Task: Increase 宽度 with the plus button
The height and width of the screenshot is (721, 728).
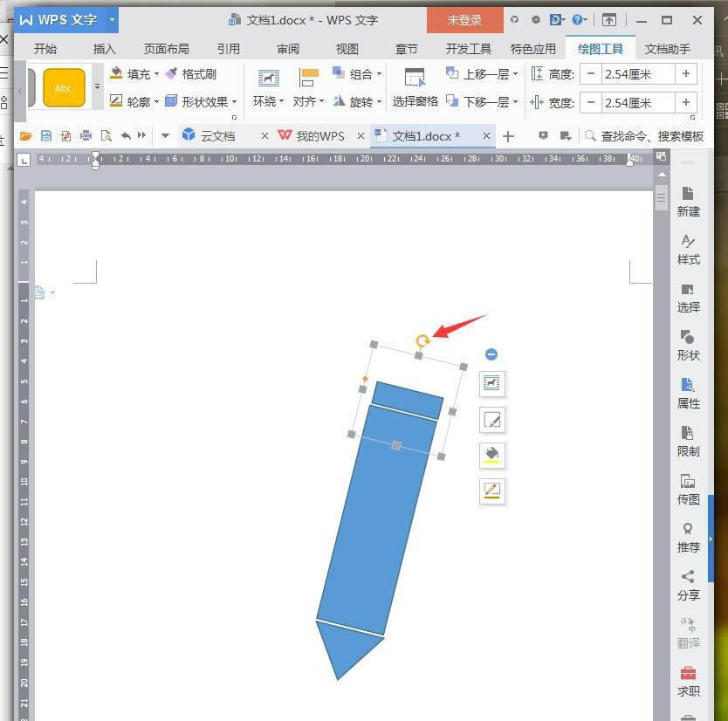Action: (686, 102)
